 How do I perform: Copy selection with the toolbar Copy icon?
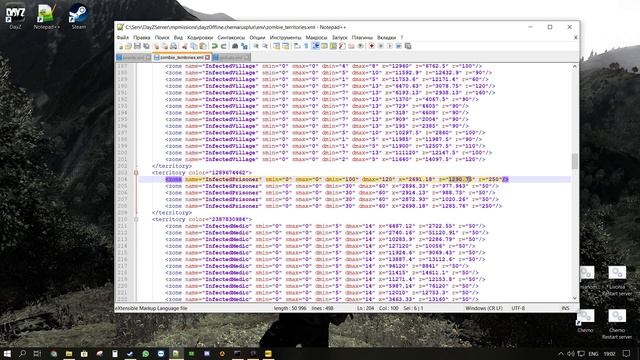click(193, 46)
